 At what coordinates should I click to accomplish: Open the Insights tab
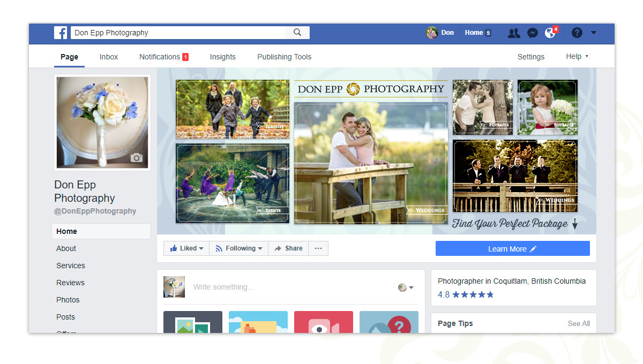pos(222,57)
